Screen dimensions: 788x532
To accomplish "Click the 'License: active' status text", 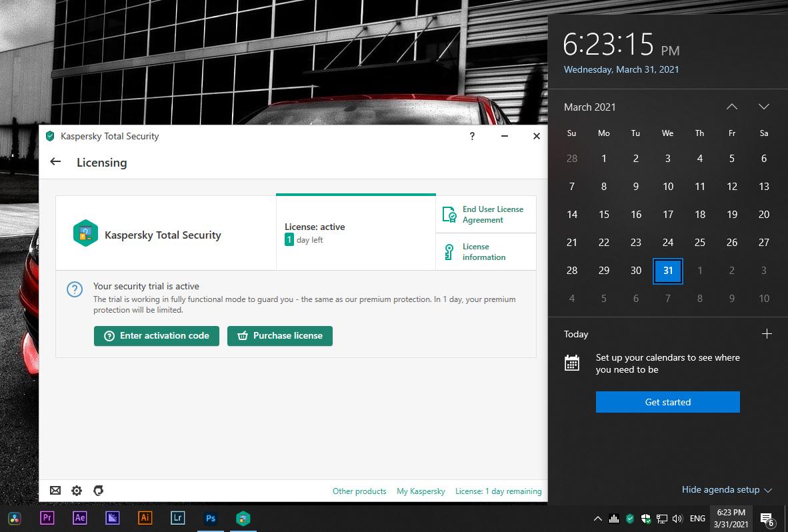I will click(x=315, y=227).
